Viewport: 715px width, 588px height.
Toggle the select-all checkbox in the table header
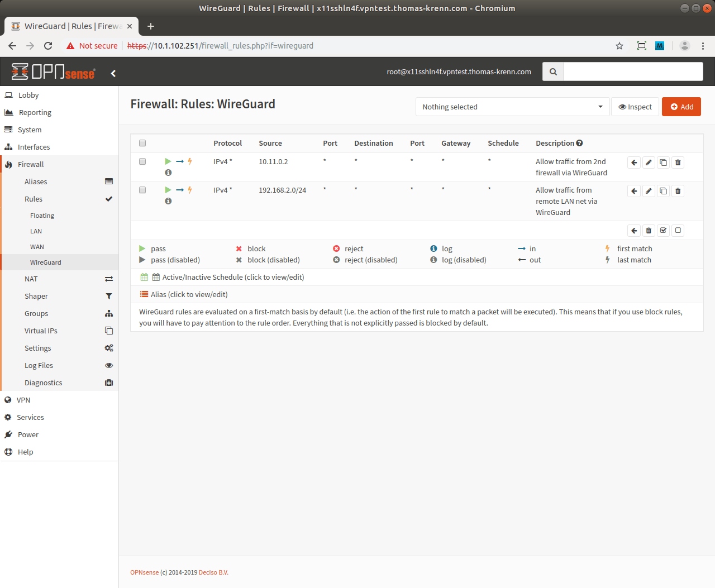pos(142,143)
